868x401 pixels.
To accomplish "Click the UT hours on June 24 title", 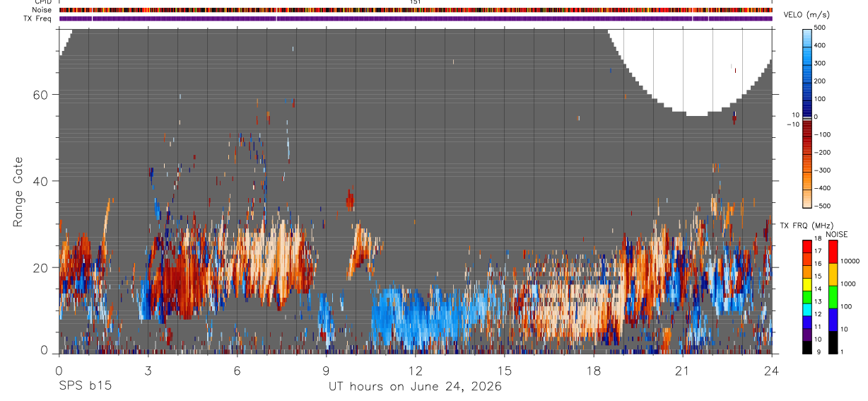I will [x=415, y=387].
